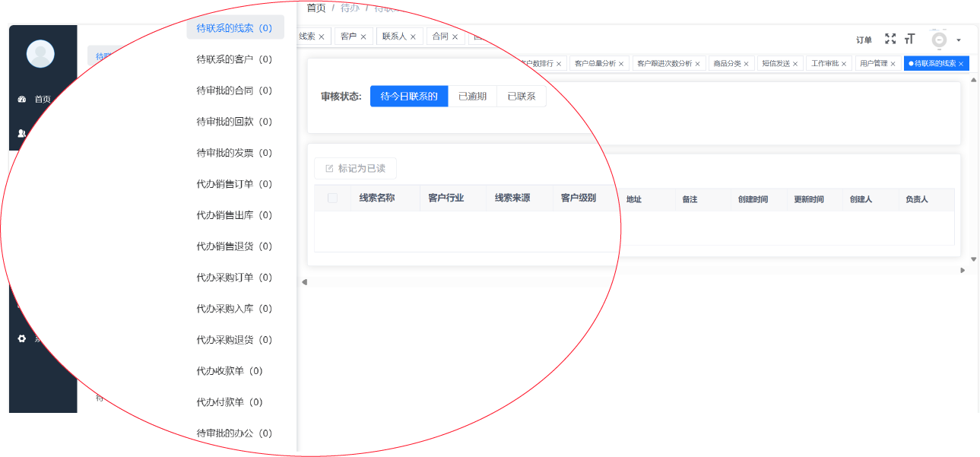The height and width of the screenshot is (457, 980).
Task: Click the 标记为已读 button
Action: (x=355, y=169)
